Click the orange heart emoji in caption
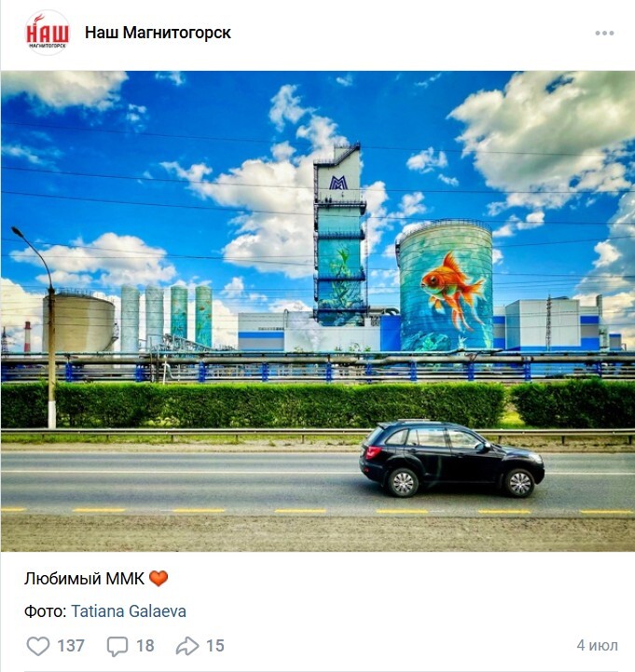635x672 pixels. (159, 579)
